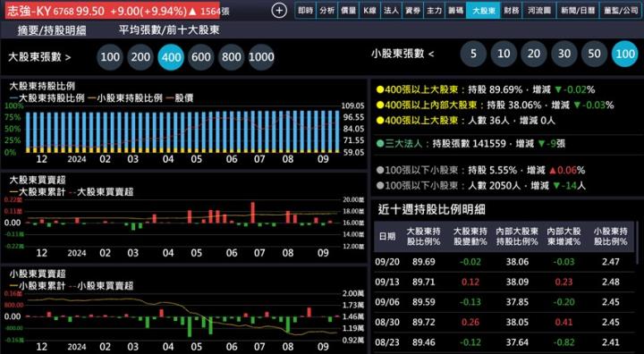Click 400張以上大股東 人數 36人 line

466,121
